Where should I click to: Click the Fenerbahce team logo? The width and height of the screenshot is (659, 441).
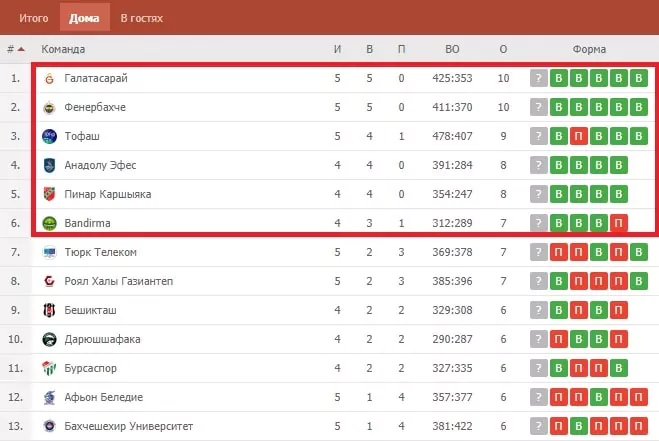click(x=49, y=108)
